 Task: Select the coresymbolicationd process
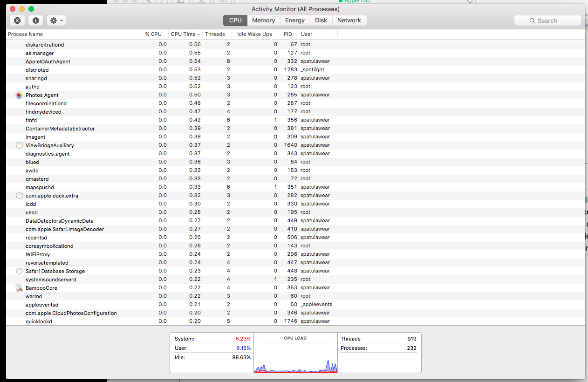tap(49, 246)
